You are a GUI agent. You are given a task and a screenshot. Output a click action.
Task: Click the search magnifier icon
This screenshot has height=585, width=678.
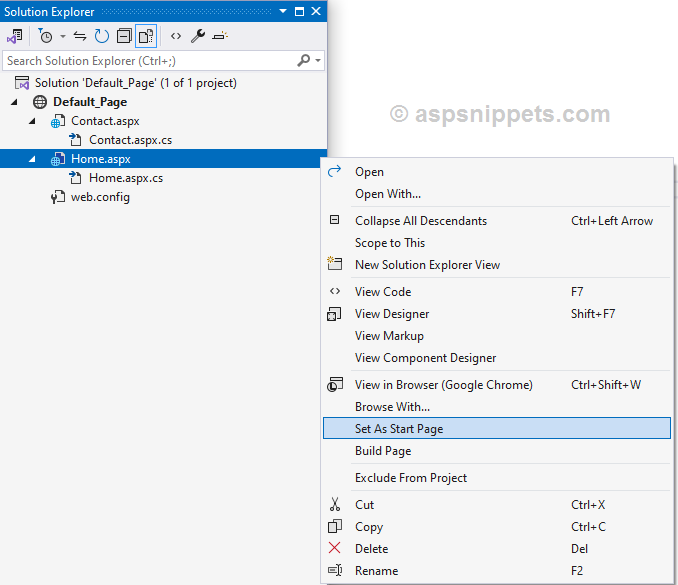[304, 61]
